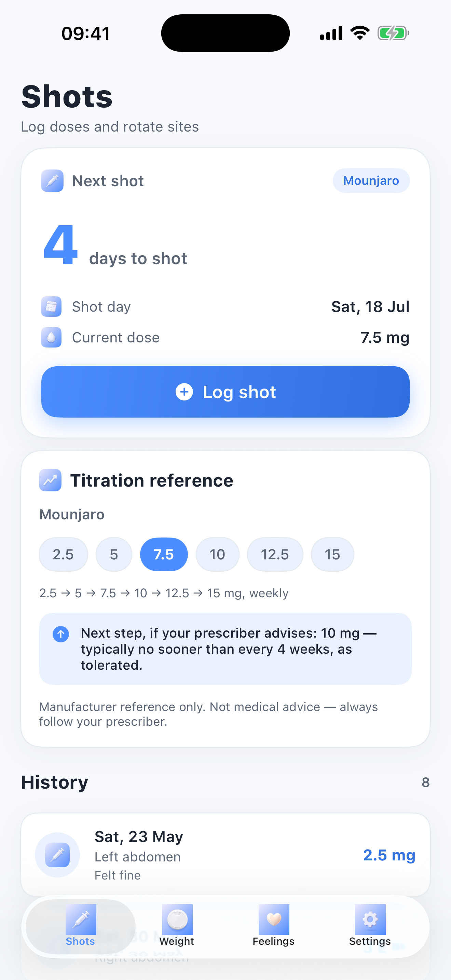Tap the up-arrow icon in Next step note

(60, 634)
